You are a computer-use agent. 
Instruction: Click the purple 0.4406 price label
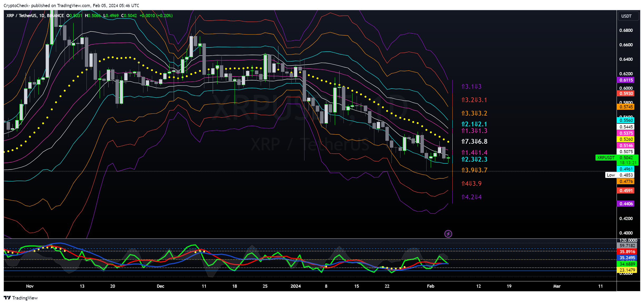626,204
